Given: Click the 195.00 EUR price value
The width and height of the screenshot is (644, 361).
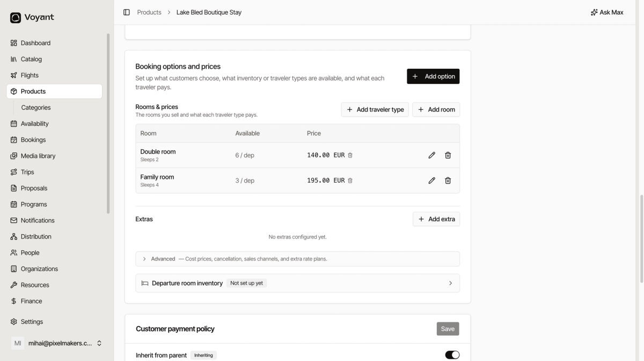Looking at the screenshot, I should (x=326, y=180).
